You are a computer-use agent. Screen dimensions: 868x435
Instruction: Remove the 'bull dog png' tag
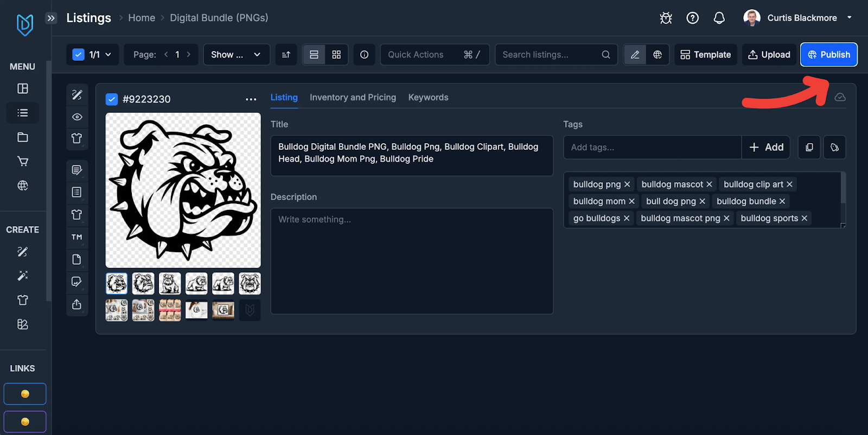[702, 201]
